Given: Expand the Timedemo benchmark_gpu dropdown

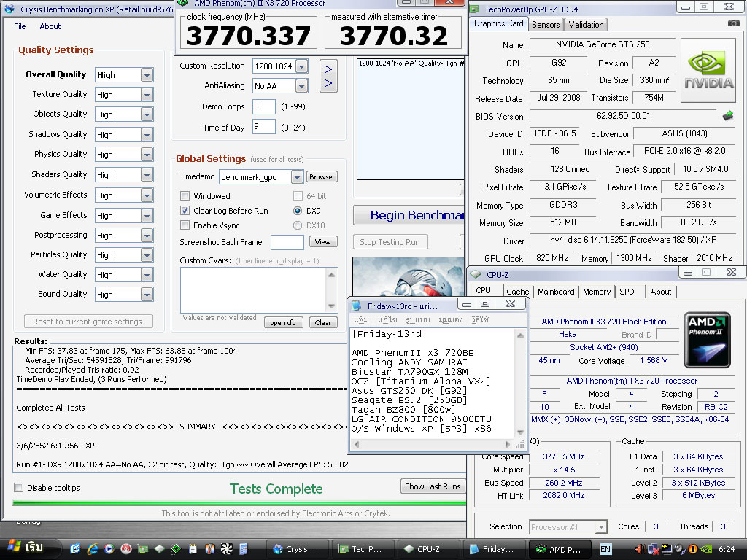Looking at the screenshot, I should click(x=296, y=177).
